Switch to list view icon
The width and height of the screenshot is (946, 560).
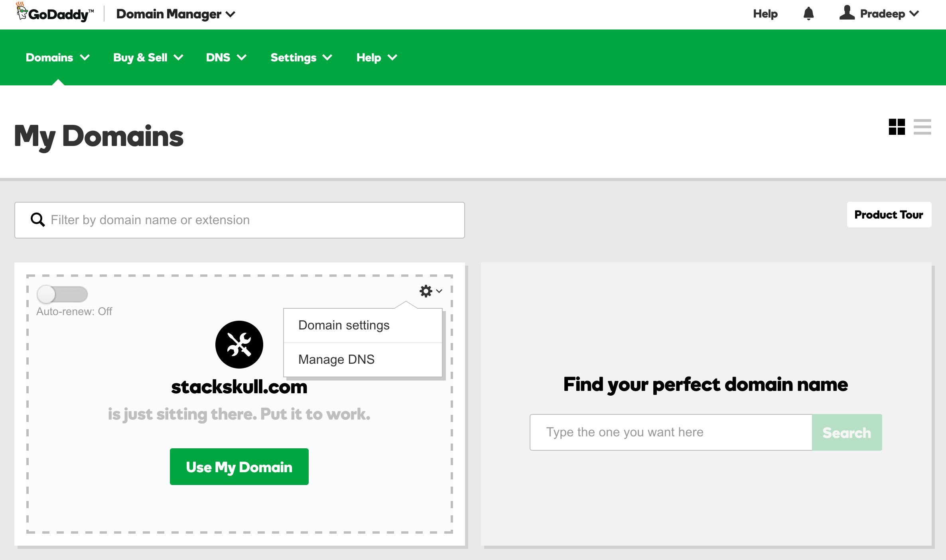(x=922, y=127)
